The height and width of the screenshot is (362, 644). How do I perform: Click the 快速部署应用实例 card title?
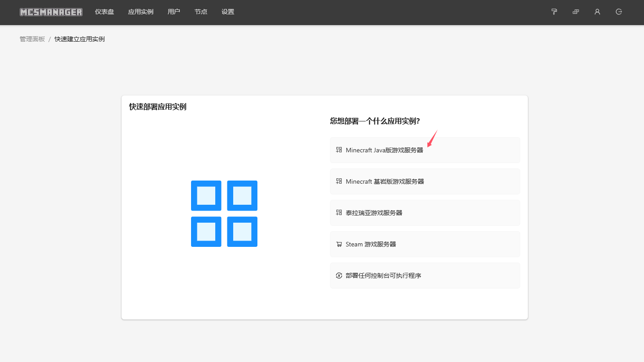[158, 107]
